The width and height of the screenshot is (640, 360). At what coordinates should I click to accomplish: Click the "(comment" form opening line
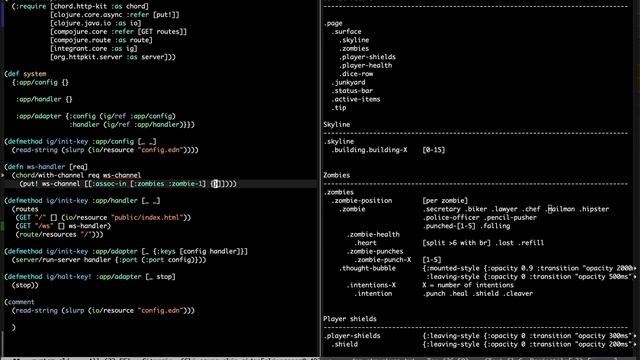[x=20, y=302]
